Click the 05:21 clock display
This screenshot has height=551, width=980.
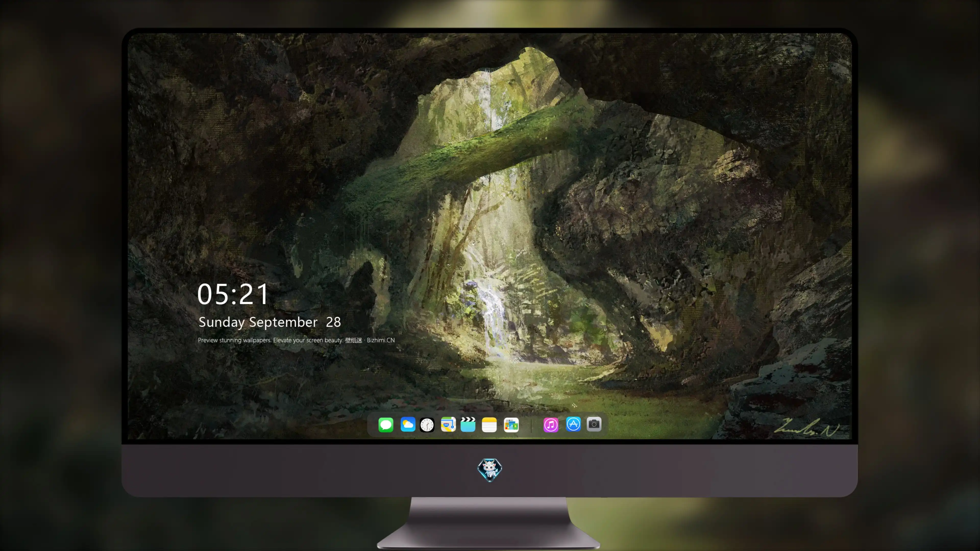[233, 294]
